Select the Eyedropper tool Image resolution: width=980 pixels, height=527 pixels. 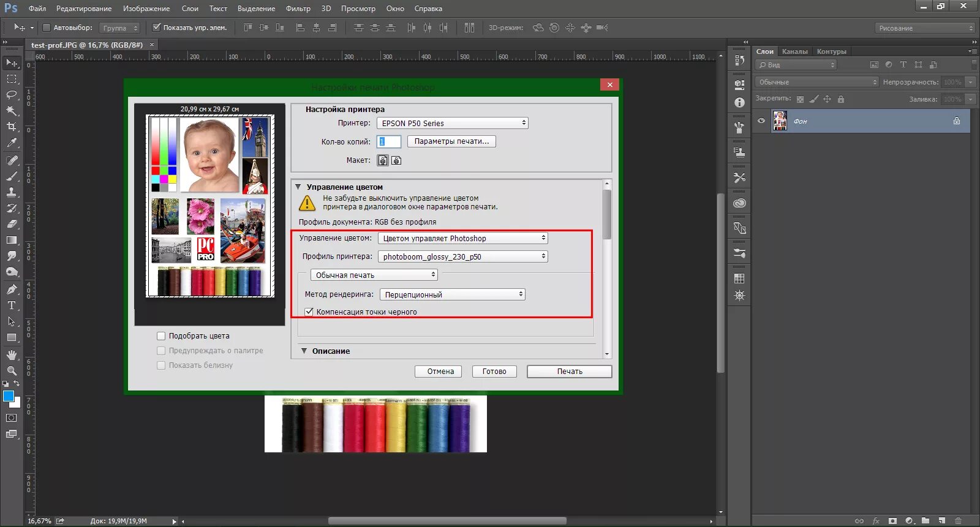[12, 143]
